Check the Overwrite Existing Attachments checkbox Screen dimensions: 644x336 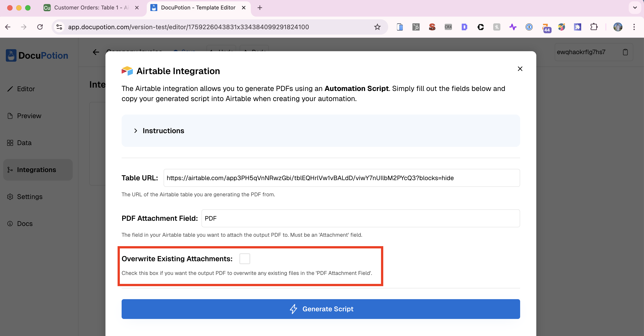tap(244, 259)
